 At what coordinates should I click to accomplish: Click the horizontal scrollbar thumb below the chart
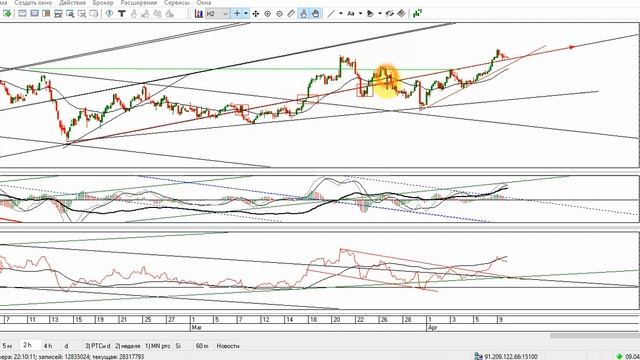pyautogui.click(x=595, y=336)
